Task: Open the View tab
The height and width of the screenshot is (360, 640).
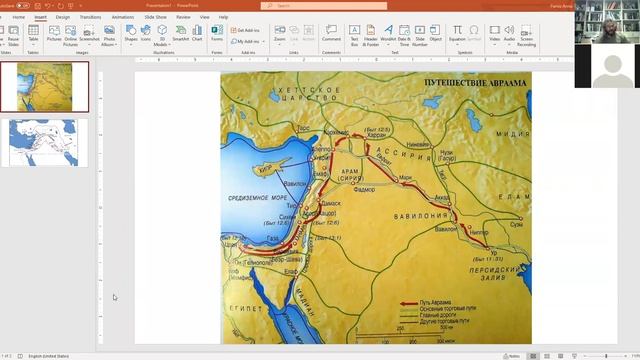Action: [x=204, y=17]
